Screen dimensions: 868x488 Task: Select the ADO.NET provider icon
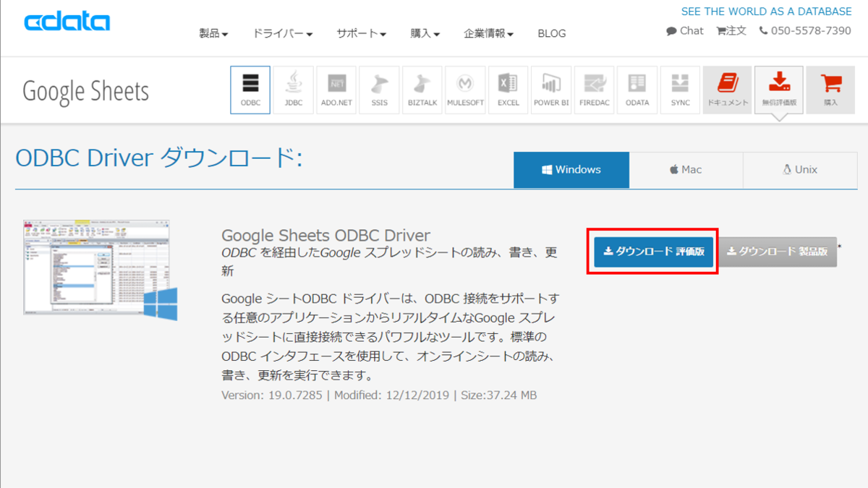[336, 90]
